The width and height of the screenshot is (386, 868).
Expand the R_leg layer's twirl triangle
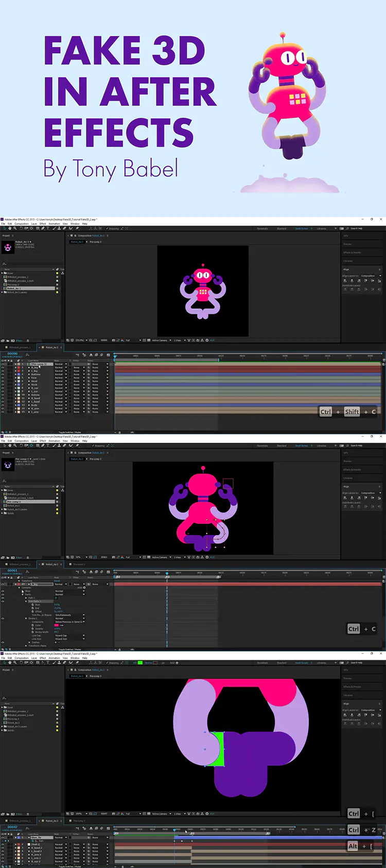tap(15, 367)
